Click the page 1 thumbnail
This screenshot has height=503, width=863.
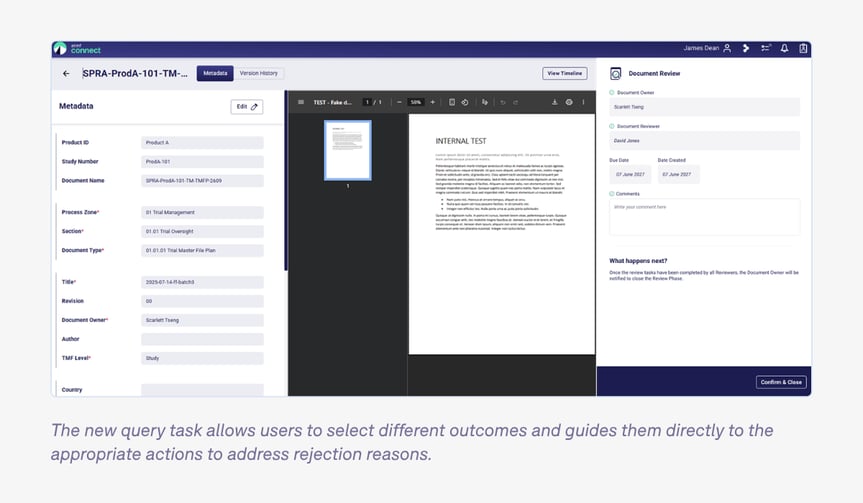pyautogui.click(x=348, y=150)
